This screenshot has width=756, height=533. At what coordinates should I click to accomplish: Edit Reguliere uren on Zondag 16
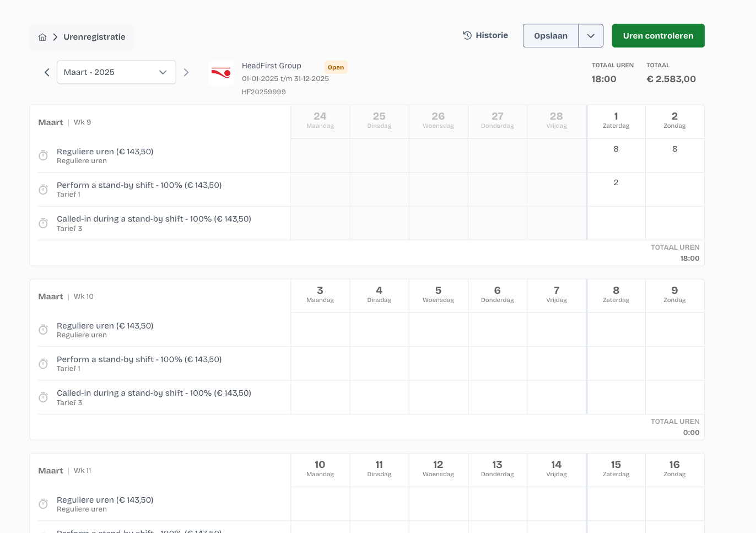pyautogui.click(x=675, y=504)
